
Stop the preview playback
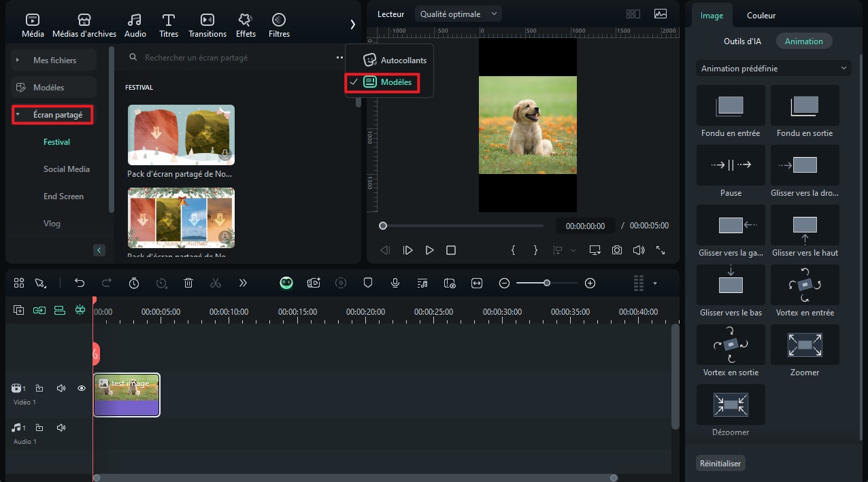[x=450, y=250]
